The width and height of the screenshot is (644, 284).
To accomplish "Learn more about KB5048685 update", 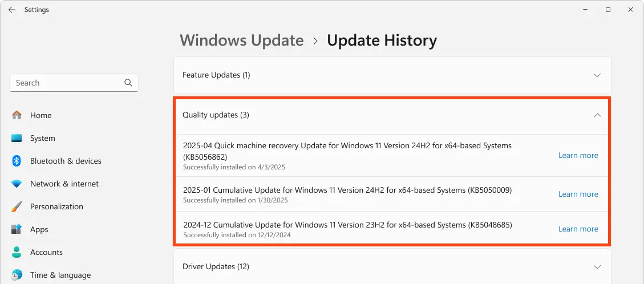I will [578, 229].
